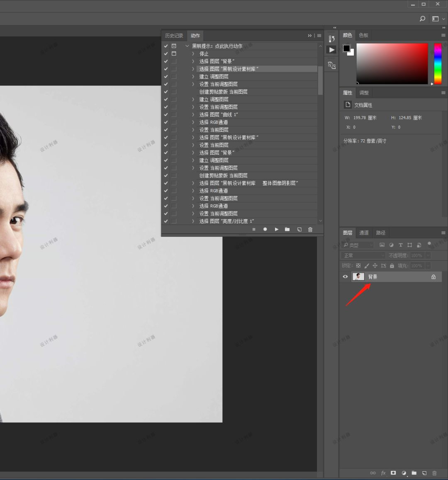This screenshot has height=480, width=448.
Task: Open the Properties panel menu
Action: pos(443,93)
